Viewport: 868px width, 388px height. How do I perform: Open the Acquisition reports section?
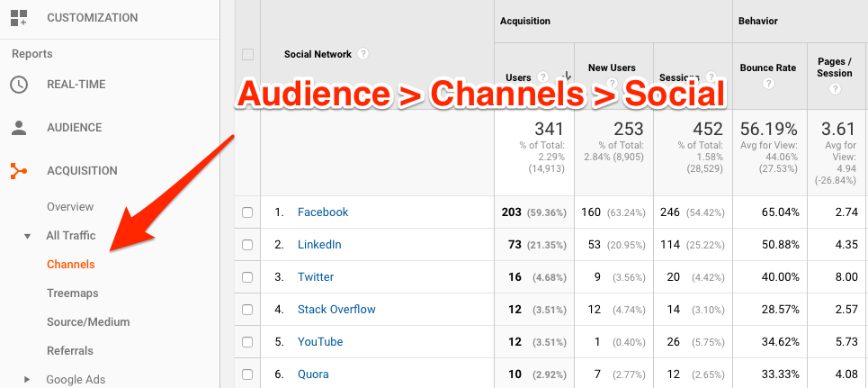pyautogui.click(x=82, y=171)
